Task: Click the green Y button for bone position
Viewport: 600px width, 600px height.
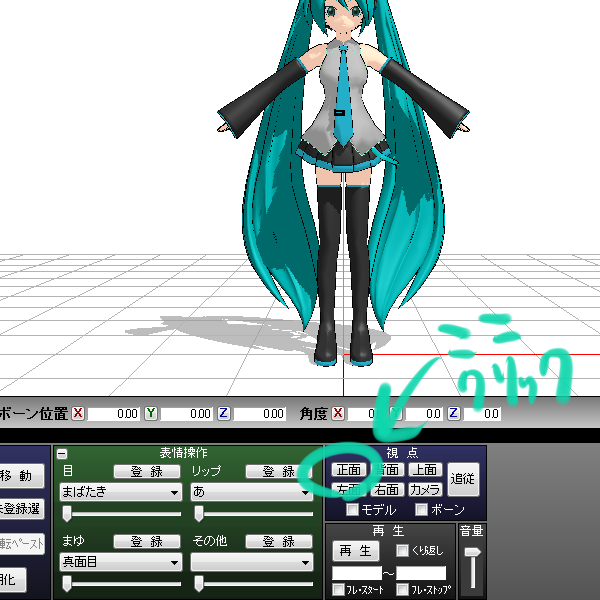Action: pyautogui.click(x=151, y=413)
